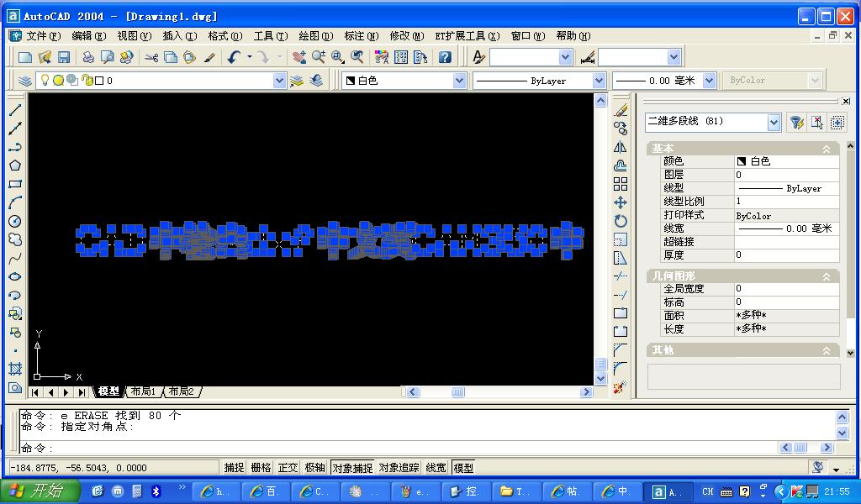Viewport: 861px width, 504px height.
Task: Select the Ellipse draw tool
Action: point(15,276)
